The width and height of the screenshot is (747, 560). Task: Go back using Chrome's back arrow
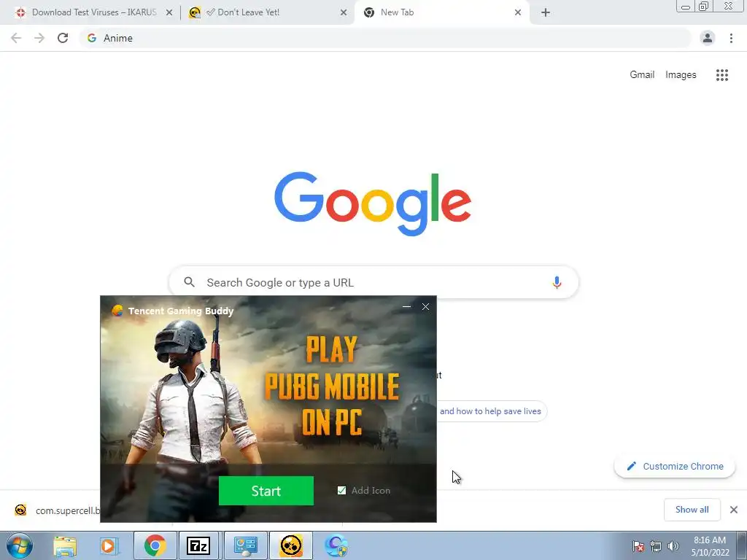(x=16, y=38)
